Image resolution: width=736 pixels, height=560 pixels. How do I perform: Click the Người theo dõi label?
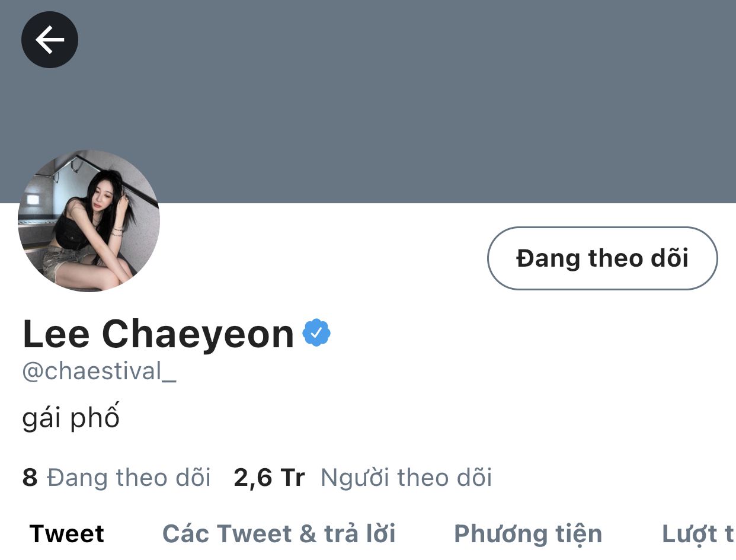tap(406, 478)
